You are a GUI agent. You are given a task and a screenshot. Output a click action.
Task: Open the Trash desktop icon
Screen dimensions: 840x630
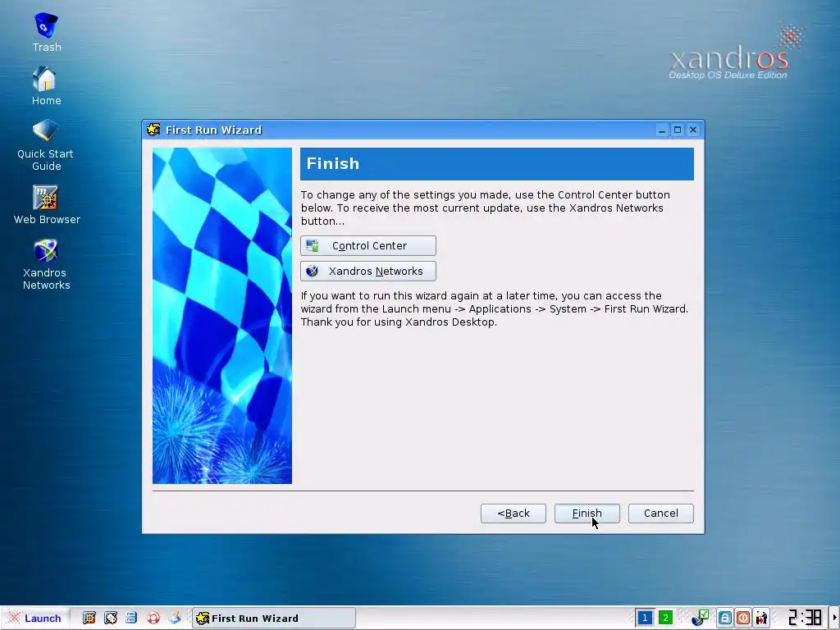pyautogui.click(x=46, y=33)
